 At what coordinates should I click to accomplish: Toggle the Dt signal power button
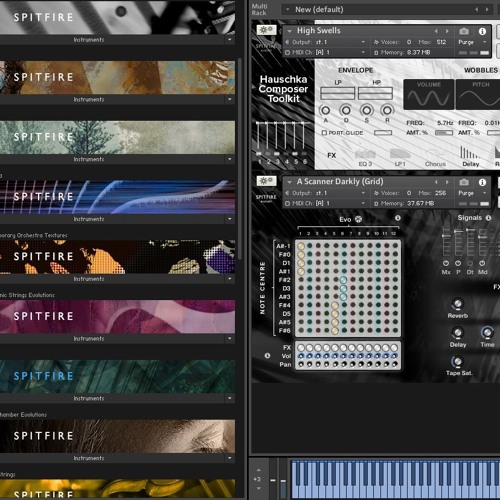470,263
